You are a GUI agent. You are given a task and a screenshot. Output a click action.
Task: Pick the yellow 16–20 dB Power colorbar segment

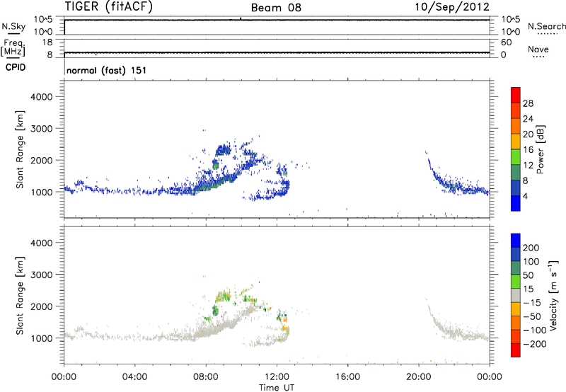tap(516, 142)
